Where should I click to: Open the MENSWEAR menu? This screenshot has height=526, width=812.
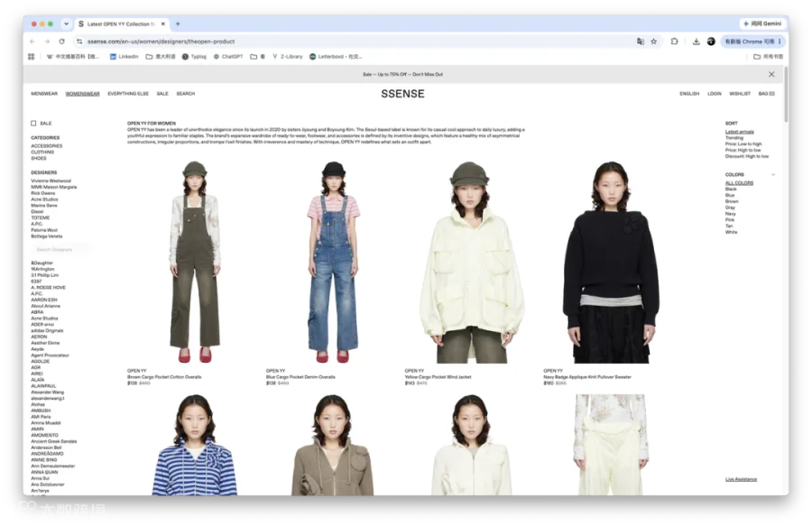44,94
